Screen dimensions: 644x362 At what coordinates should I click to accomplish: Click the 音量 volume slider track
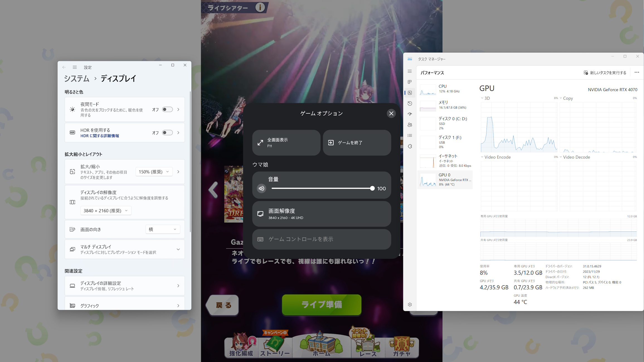[x=322, y=189]
